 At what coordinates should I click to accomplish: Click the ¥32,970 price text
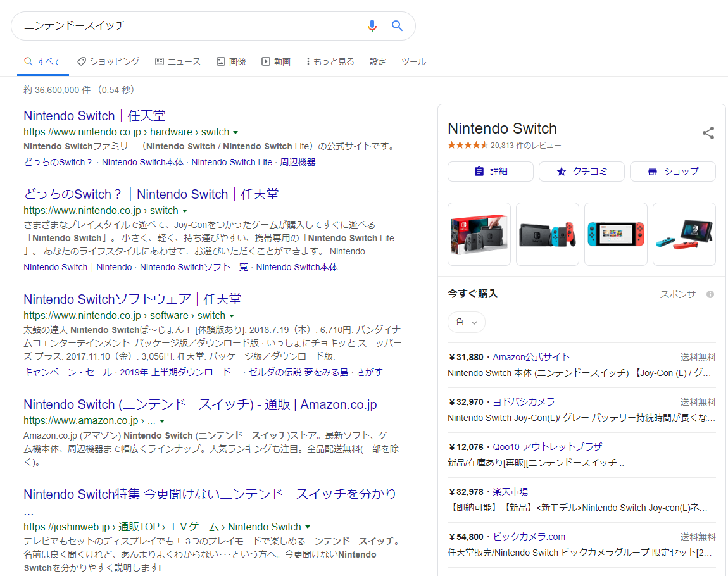click(466, 403)
